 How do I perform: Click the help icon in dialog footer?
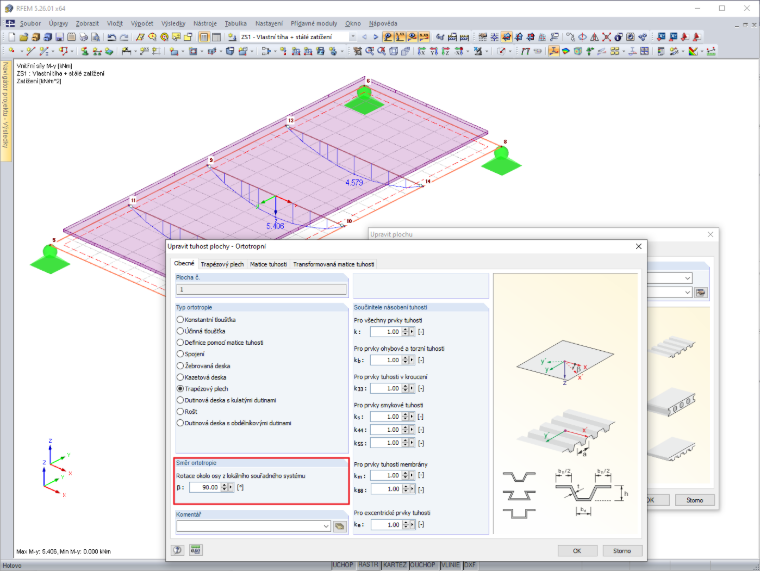click(x=177, y=550)
